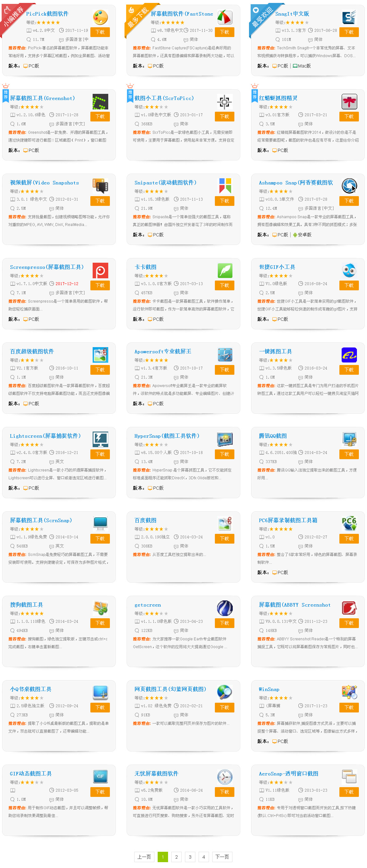
Task: Go to page 4
Action: [203, 857]
